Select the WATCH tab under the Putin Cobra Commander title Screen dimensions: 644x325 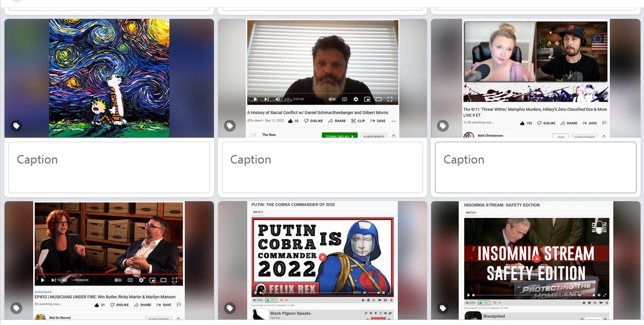[x=258, y=212]
